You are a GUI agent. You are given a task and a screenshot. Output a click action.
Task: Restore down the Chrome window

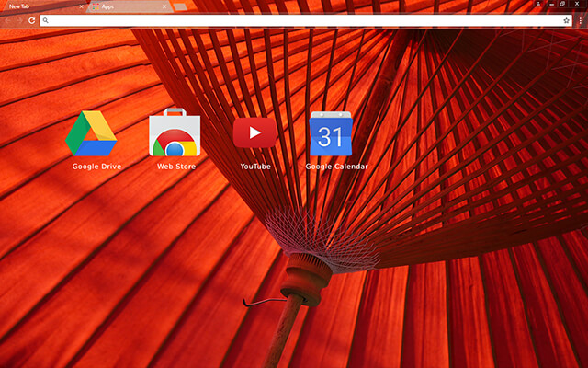tap(562, 4)
